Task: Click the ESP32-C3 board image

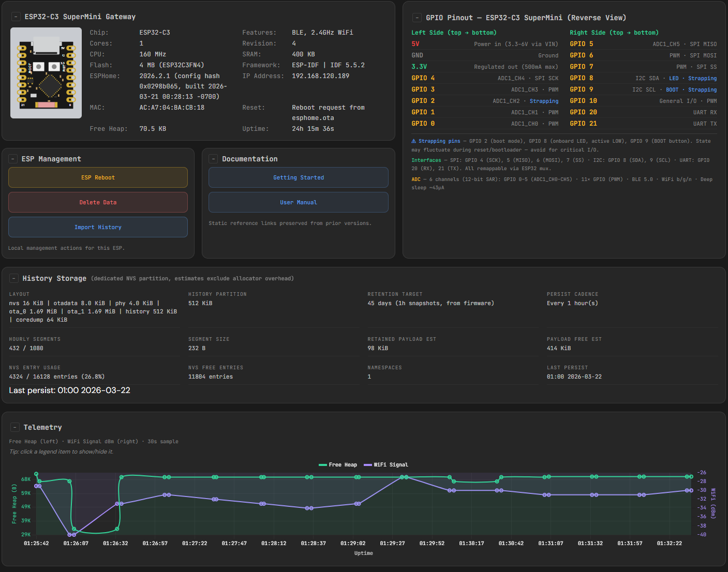Action: point(46,73)
